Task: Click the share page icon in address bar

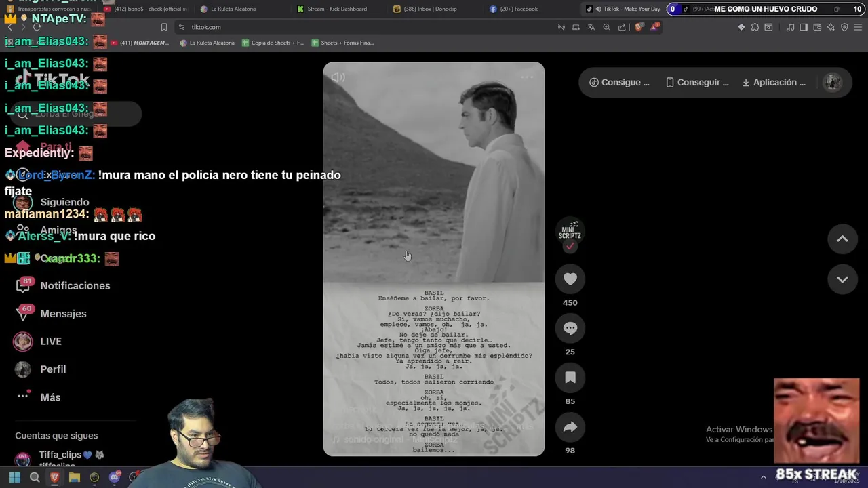Action: tap(622, 27)
